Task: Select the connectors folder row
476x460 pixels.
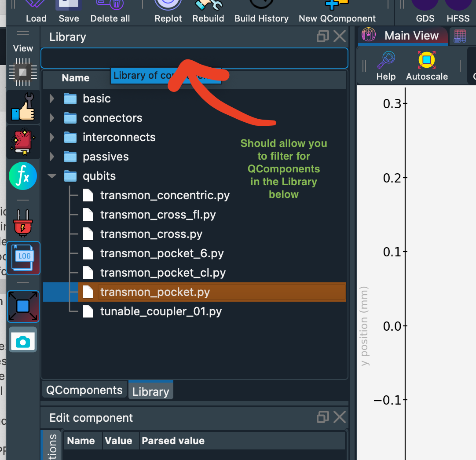Action: click(x=194, y=118)
